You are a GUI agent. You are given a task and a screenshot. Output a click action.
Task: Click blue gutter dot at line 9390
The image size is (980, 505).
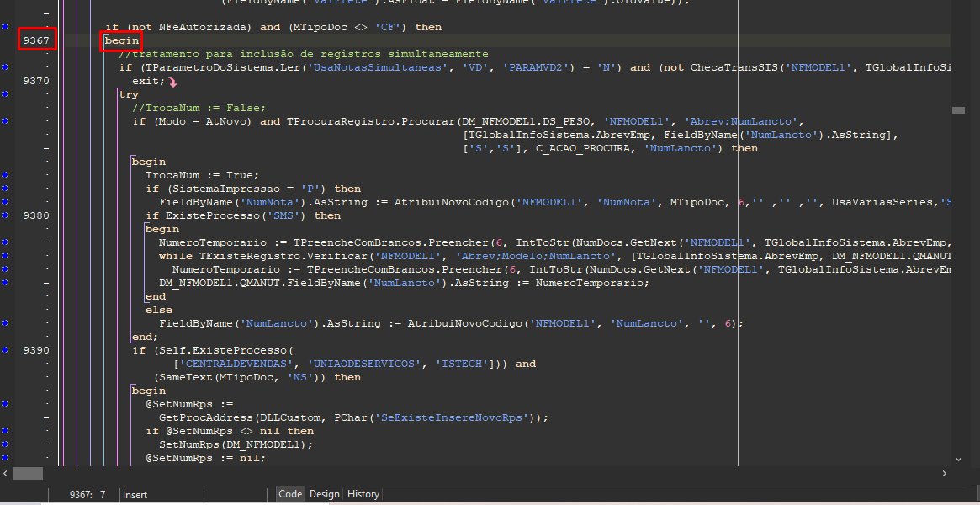click(x=5, y=350)
